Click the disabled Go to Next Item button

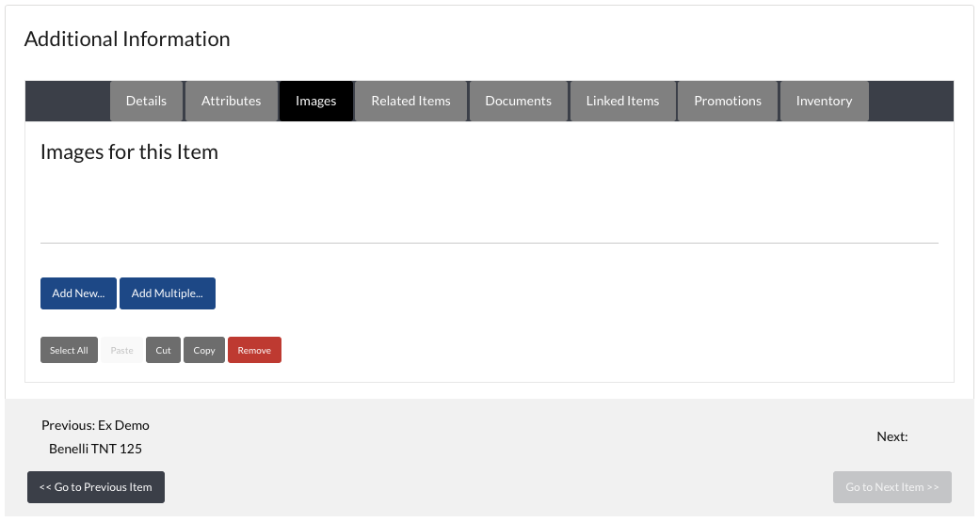click(x=892, y=487)
